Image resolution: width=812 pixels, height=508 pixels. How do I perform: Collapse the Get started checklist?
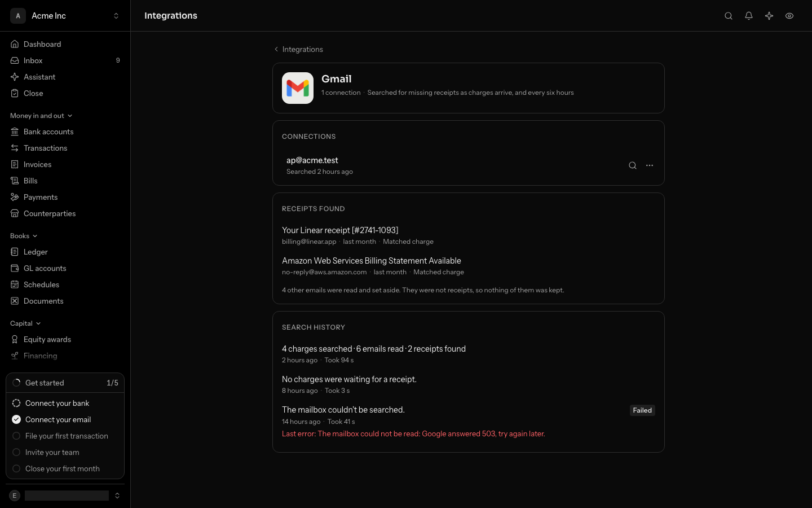click(x=65, y=383)
